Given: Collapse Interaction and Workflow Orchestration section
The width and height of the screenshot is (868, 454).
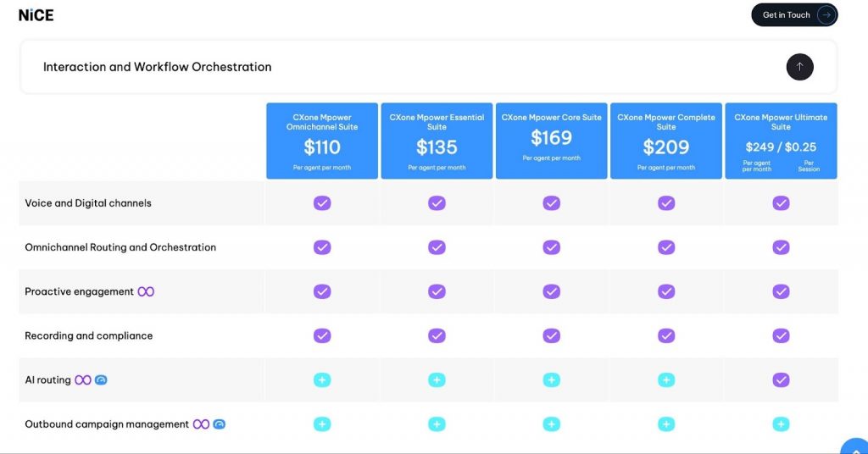Looking at the screenshot, I should pyautogui.click(x=799, y=67).
